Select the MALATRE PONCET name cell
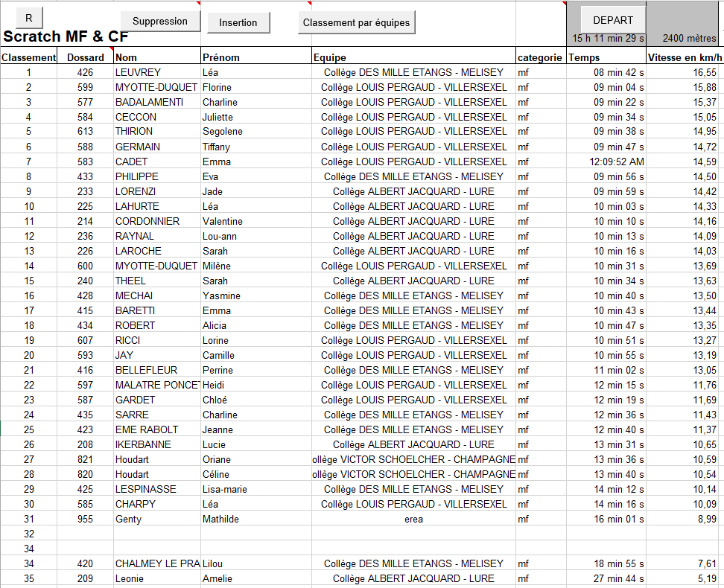This screenshot has width=724, height=588. coord(157,385)
